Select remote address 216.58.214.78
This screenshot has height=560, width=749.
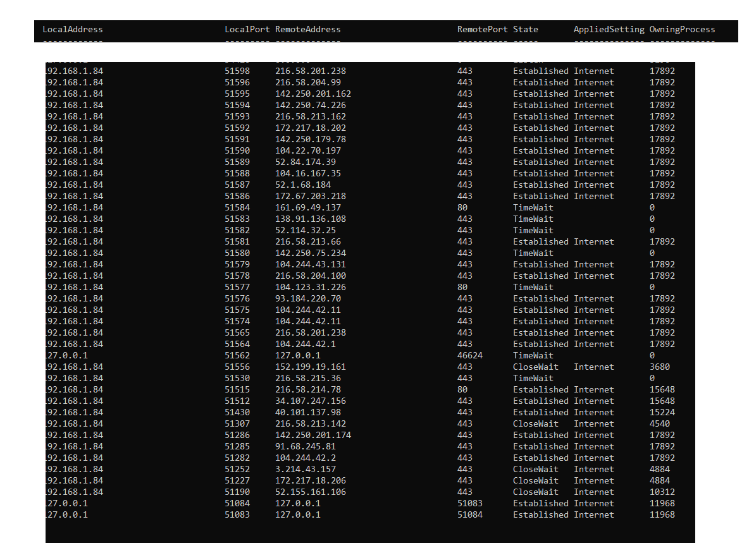[x=307, y=390]
